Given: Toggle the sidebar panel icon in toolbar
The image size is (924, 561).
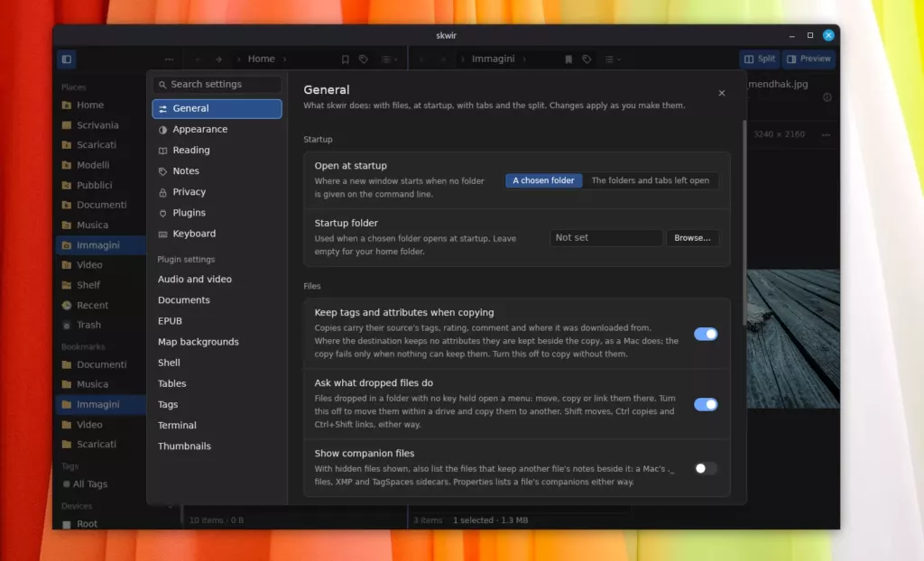Looking at the screenshot, I should (x=67, y=59).
